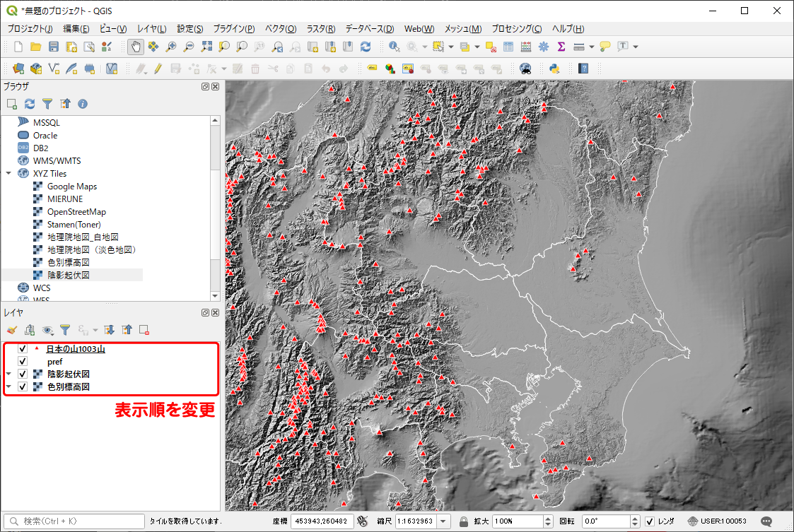Click the Statistical Summary sigma icon

(x=561, y=47)
